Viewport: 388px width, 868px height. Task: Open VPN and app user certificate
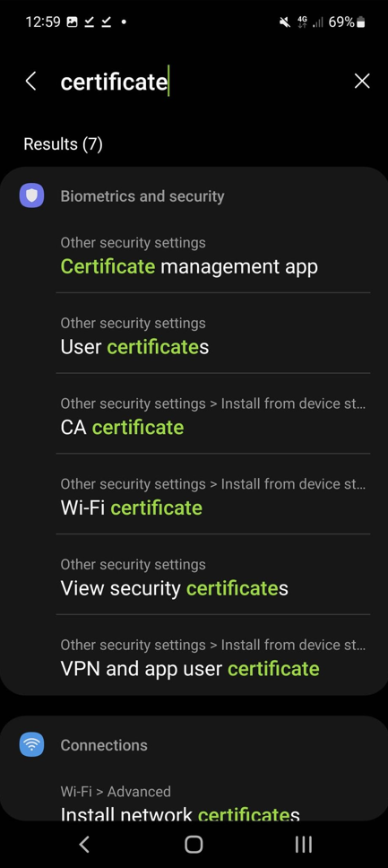(213, 658)
